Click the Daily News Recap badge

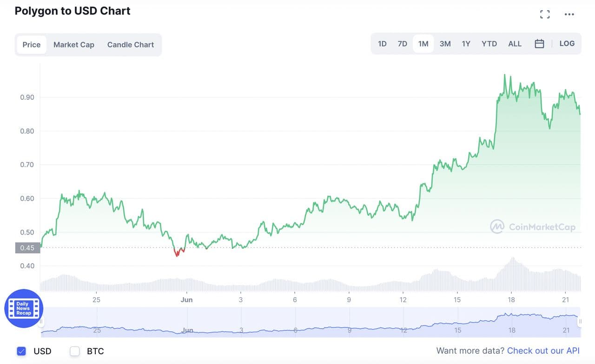(24, 308)
